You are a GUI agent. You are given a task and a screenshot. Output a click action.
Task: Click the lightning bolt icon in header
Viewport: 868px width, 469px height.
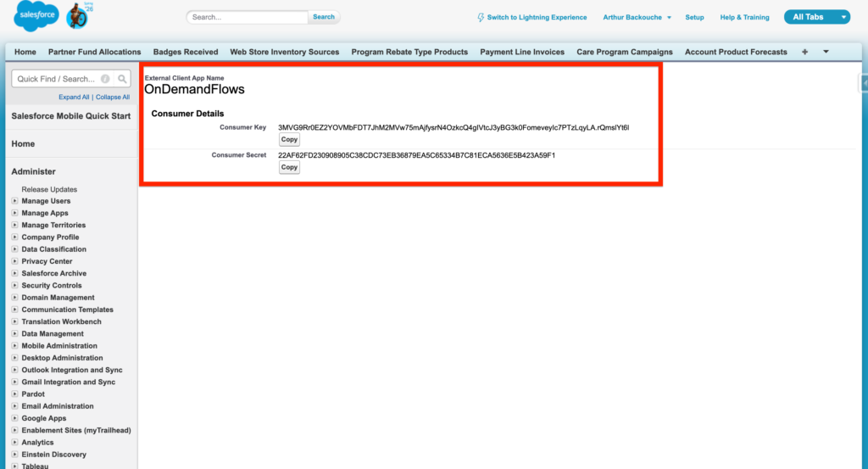tap(481, 17)
